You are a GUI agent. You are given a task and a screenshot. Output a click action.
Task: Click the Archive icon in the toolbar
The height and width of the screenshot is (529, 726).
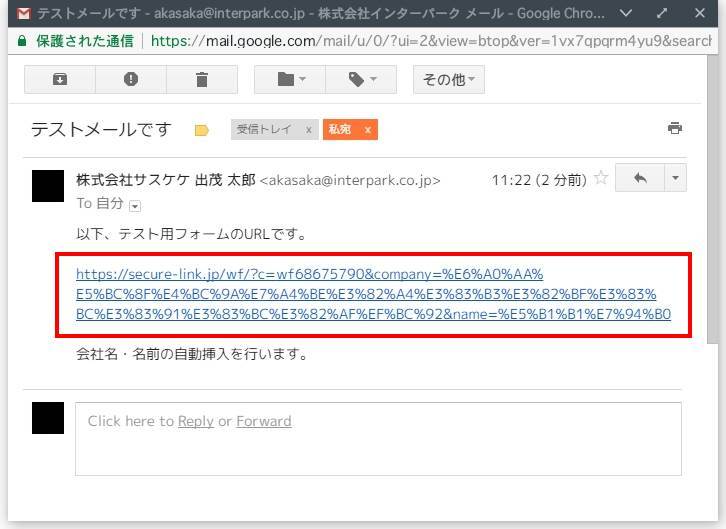[x=60, y=79]
